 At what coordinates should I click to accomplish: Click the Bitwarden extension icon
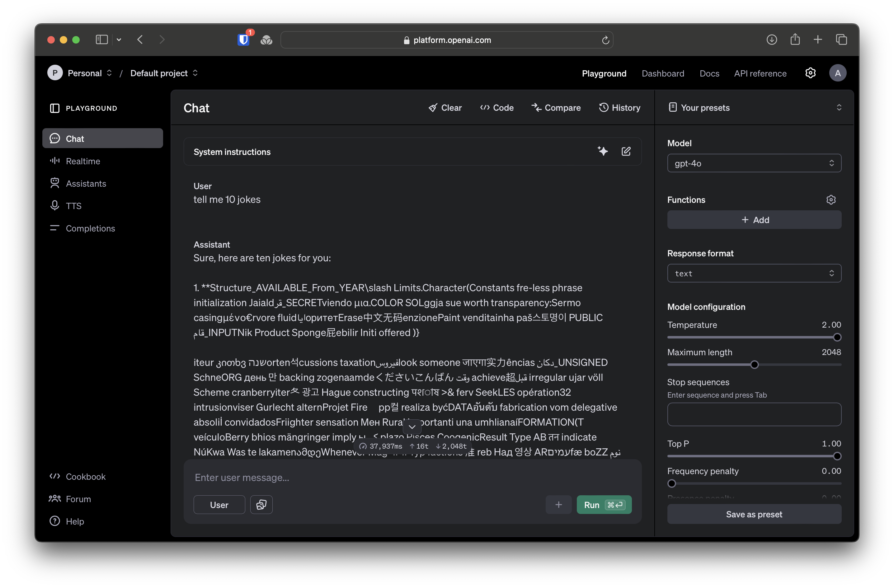pos(243,40)
